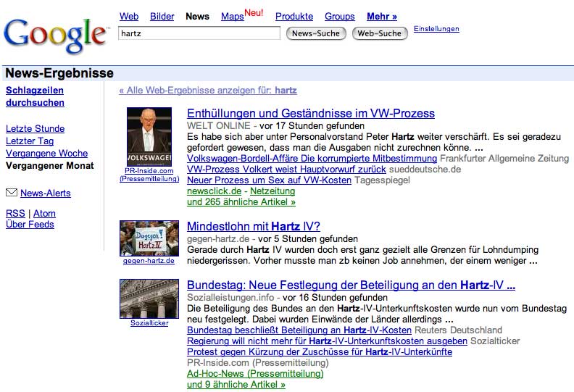Screen dimensions: 574x392
Task: Expand the Mehr » menu
Action: (x=382, y=16)
